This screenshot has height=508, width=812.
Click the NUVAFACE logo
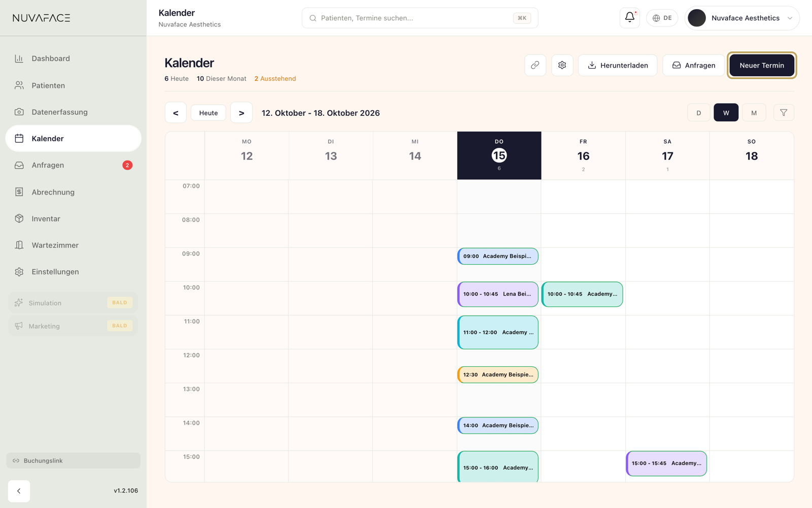[x=42, y=18]
